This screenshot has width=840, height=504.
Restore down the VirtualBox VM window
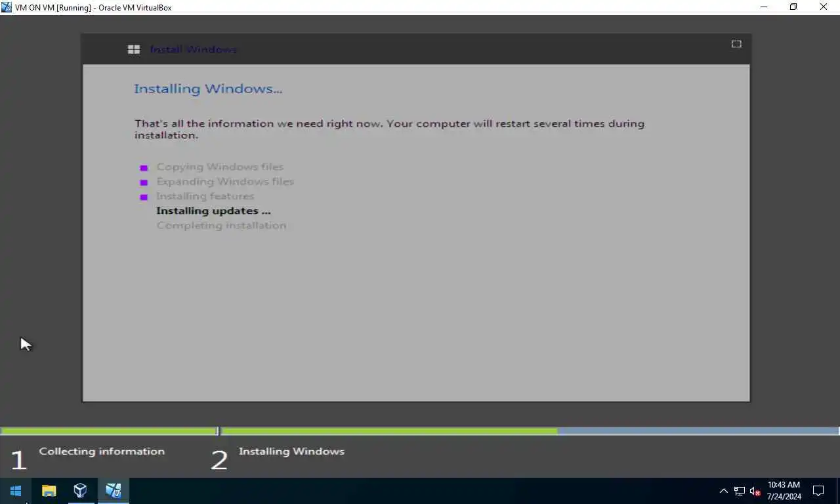[x=793, y=7]
